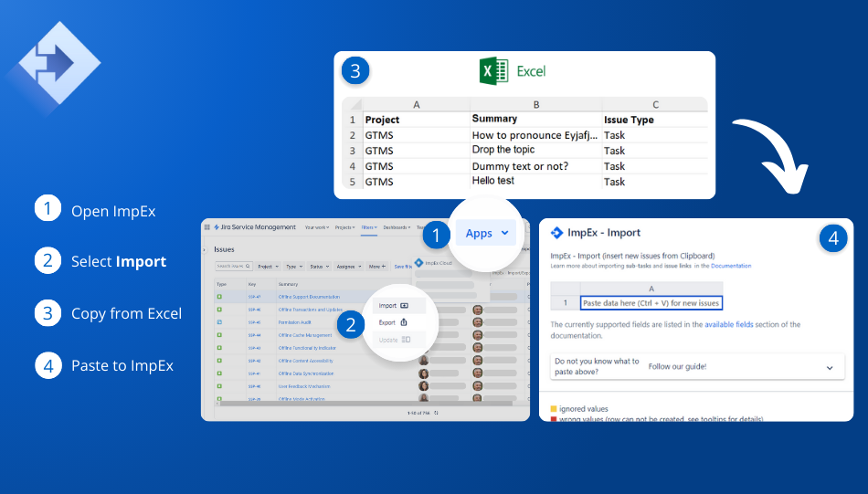Click the More + filter button
The width and height of the screenshot is (868, 494).
[x=377, y=266]
